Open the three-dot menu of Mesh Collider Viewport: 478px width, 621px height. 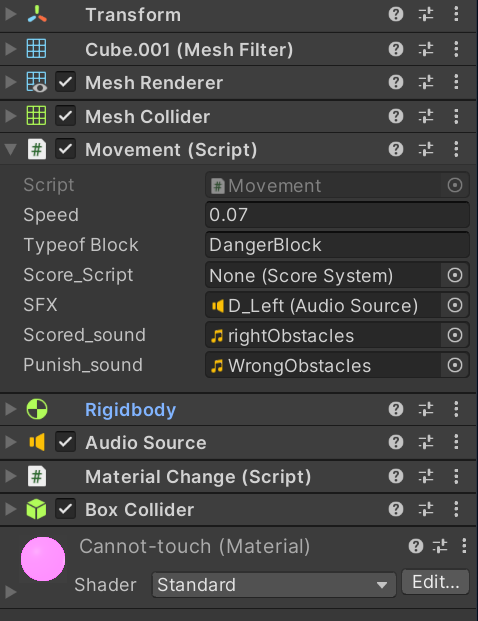[456, 116]
